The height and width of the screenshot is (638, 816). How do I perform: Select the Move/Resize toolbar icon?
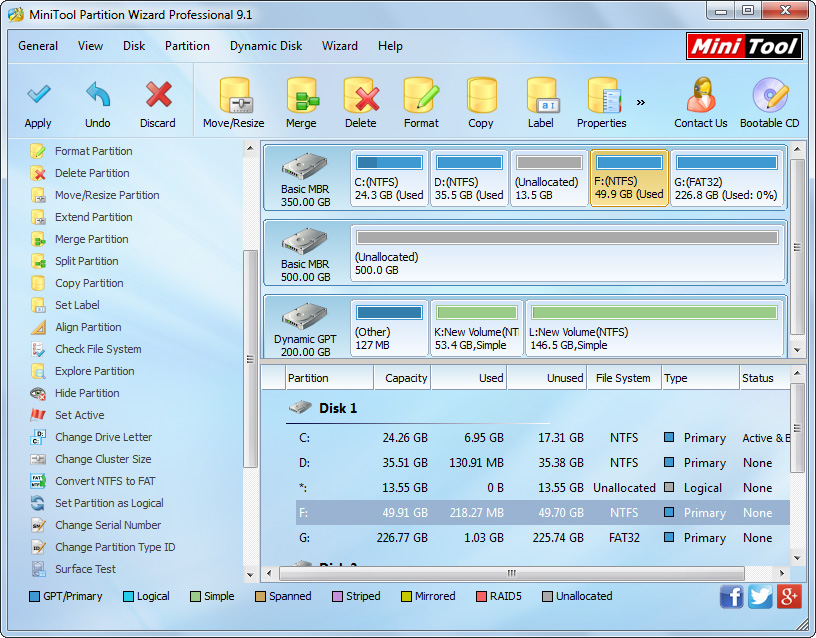[x=235, y=95]
